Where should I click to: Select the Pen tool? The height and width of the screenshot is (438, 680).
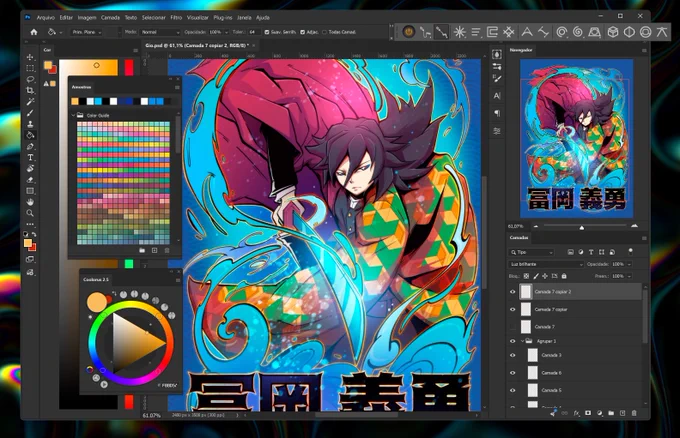(30, 147)
